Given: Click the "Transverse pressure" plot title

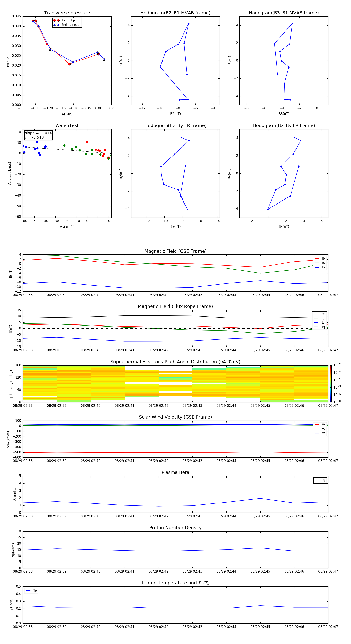Looking at the screenshot, I should coord(67,13).
